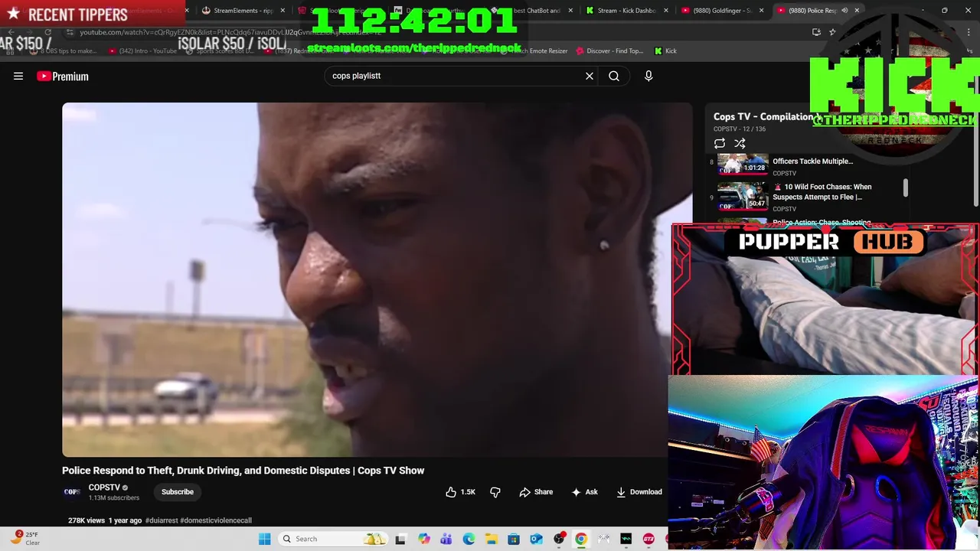Switch to StreamElements browser tab

(242, 10)
